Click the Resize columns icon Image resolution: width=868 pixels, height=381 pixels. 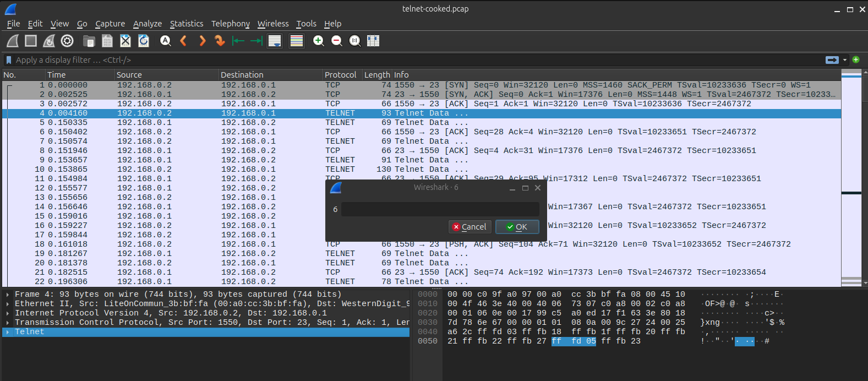tap(373, 41)
